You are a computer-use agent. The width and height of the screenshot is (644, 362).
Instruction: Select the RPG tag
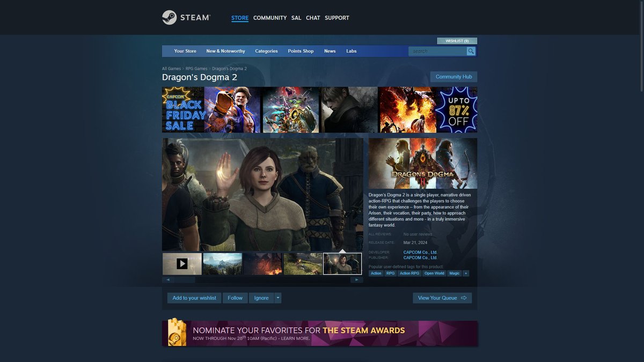(391, 273)
